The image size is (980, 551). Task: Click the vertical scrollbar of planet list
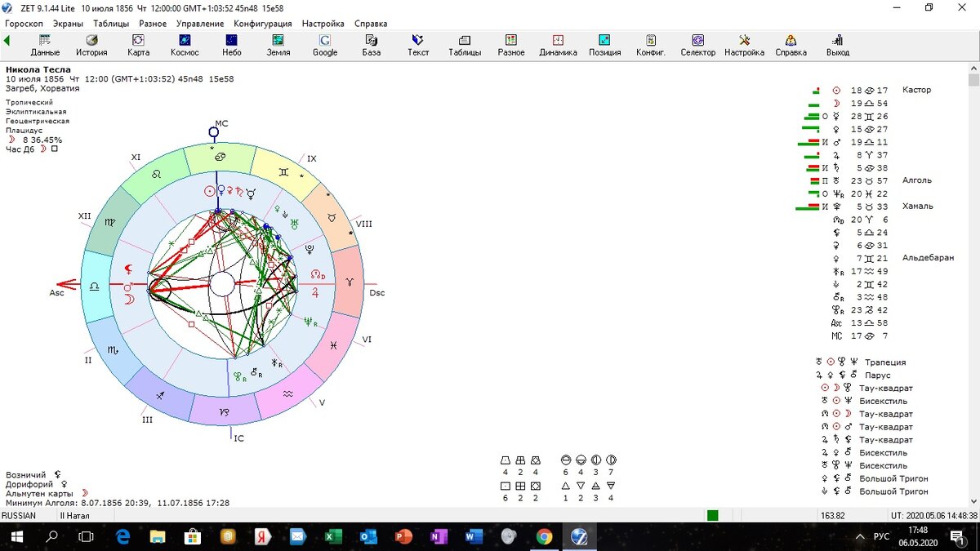(x=973, y=286)
